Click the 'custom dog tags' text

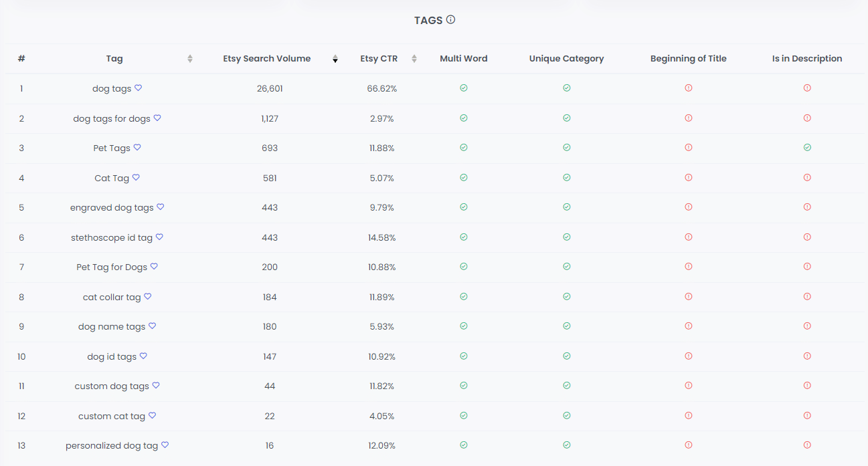(x=112, y=386)
